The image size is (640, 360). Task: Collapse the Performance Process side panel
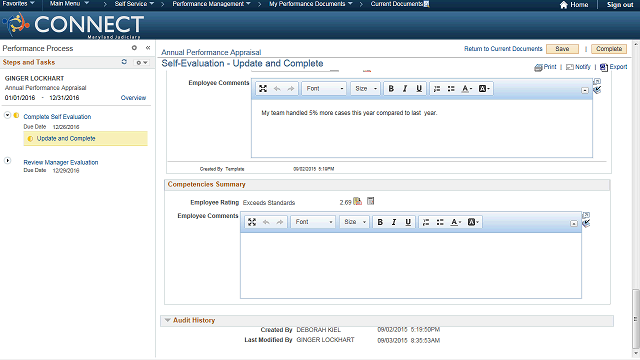pyautogui.click(x=148, y=48)
